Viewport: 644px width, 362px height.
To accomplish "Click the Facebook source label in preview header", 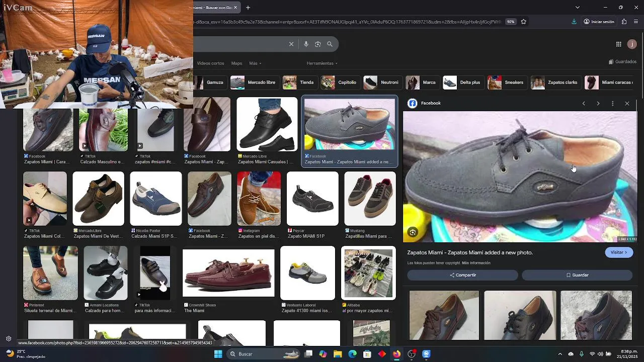I will (431, 103).
